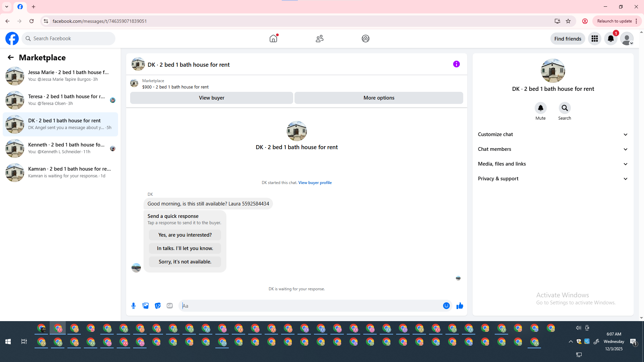Expand the Customize chat section

pyautogui.click(x=553, y=134)
